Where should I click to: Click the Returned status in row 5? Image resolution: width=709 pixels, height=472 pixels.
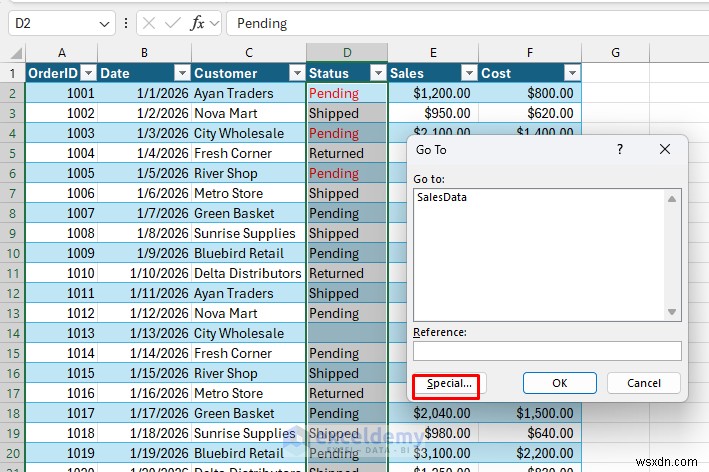[x=347, y=153]
